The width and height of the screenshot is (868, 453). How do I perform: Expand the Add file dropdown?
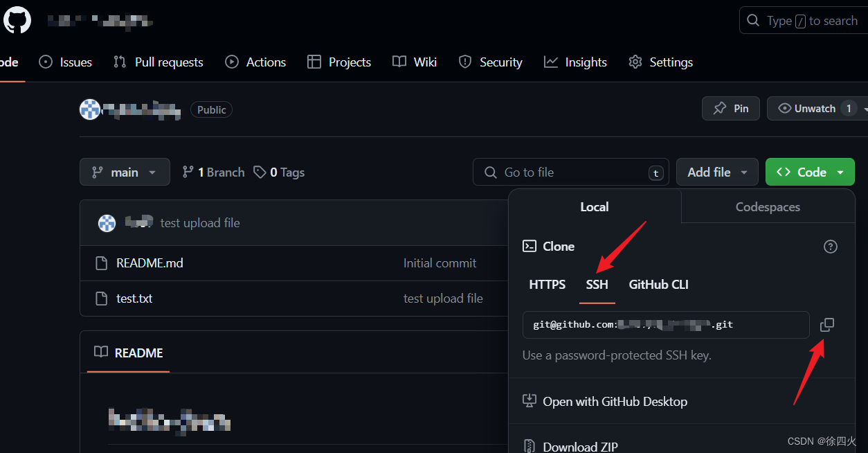pos(717,172)
